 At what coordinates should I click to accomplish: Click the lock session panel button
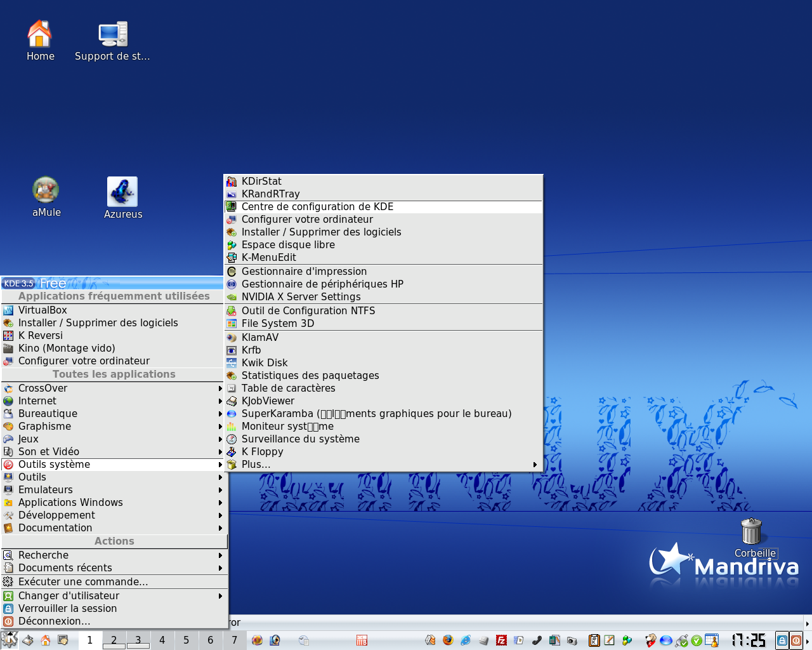pyautogui.click(x=782, y=640)
